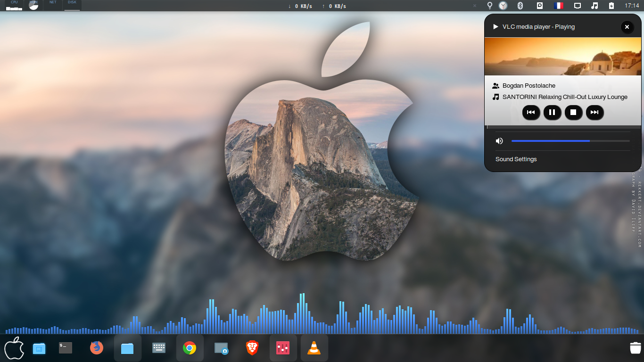Open the Apple logo application menu
Screen dimensions: 644x362
pyautogui.click(x=14, y=348)
